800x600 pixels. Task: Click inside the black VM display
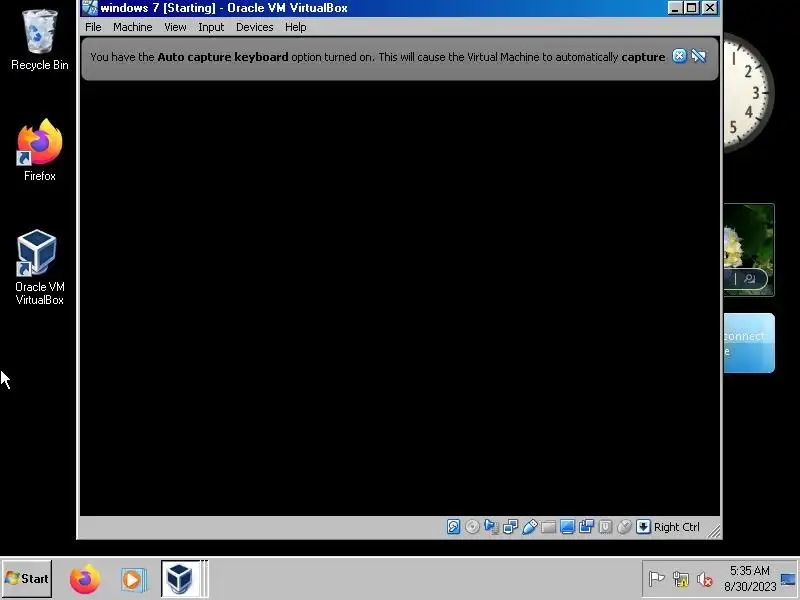tap(400, 298)
